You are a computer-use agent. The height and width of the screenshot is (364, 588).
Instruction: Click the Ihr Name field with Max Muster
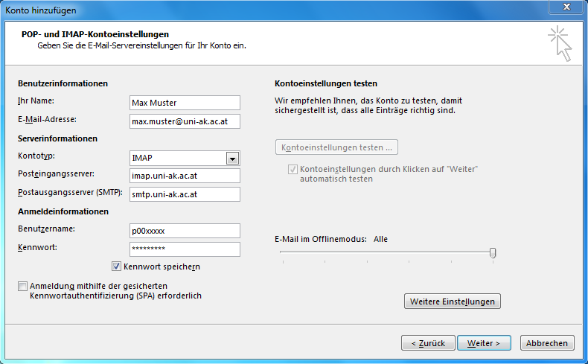point(185,103)
